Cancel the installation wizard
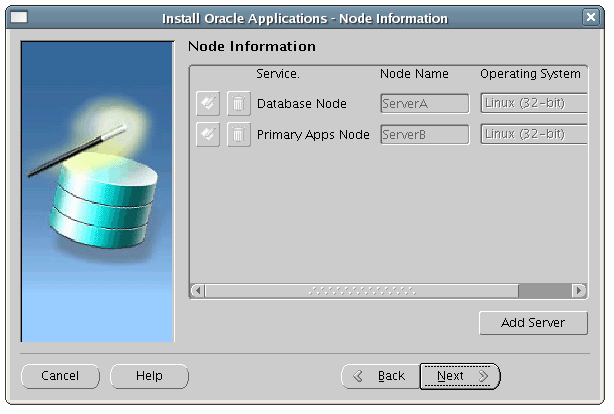 [60, 376]
